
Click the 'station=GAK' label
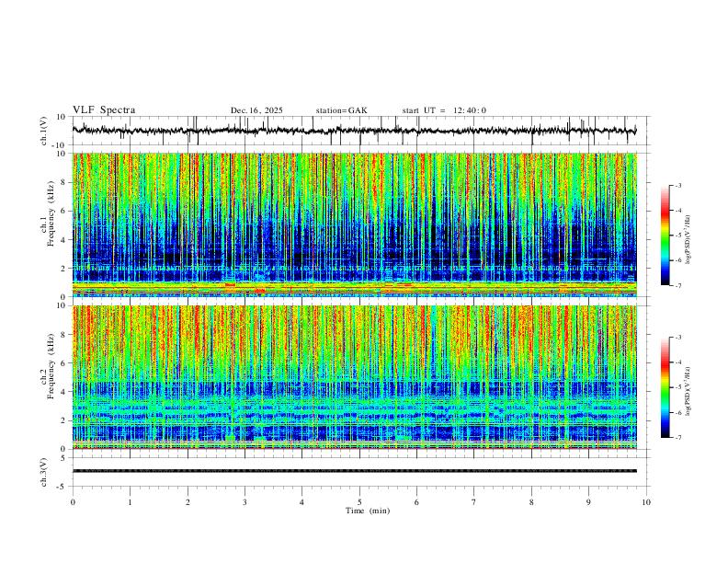pos(341,110)
